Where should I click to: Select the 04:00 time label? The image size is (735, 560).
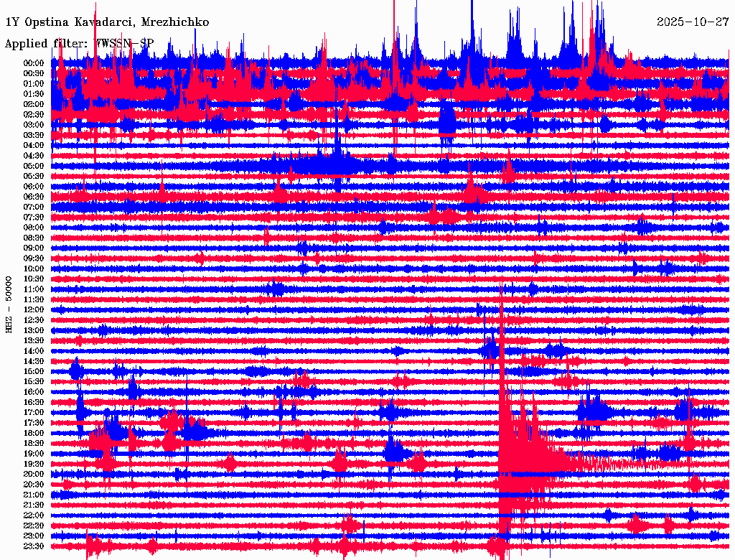[x=34, y=146]
